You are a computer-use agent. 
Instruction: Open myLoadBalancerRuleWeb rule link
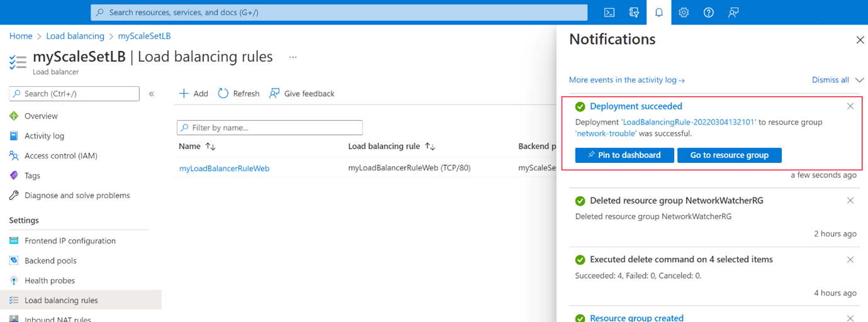pyautogui.click(x=224, y=168)
